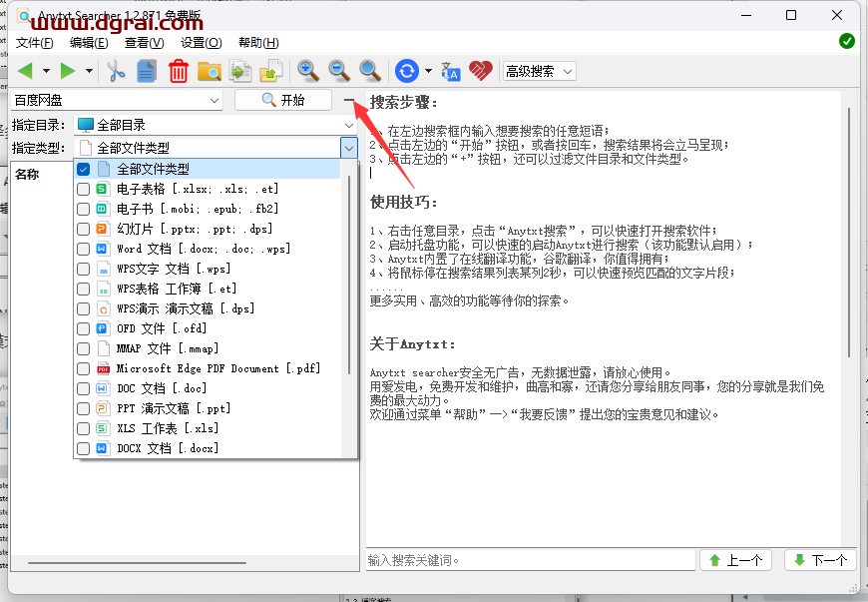Click the preview pane vertical scrollbar
This screenshot has height=602, width=868.
pyautogui.click(x=849, y=233)
